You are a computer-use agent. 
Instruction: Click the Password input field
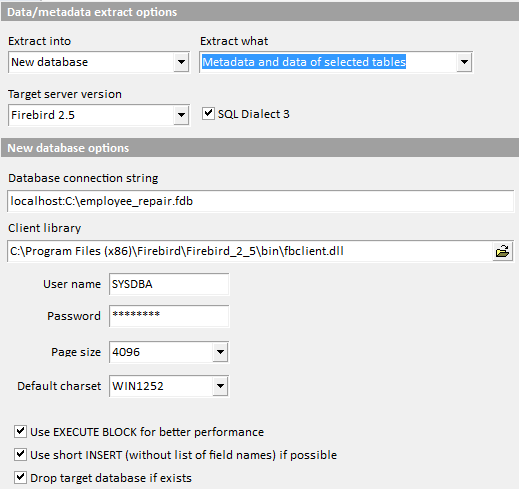(x=169, y=316)
